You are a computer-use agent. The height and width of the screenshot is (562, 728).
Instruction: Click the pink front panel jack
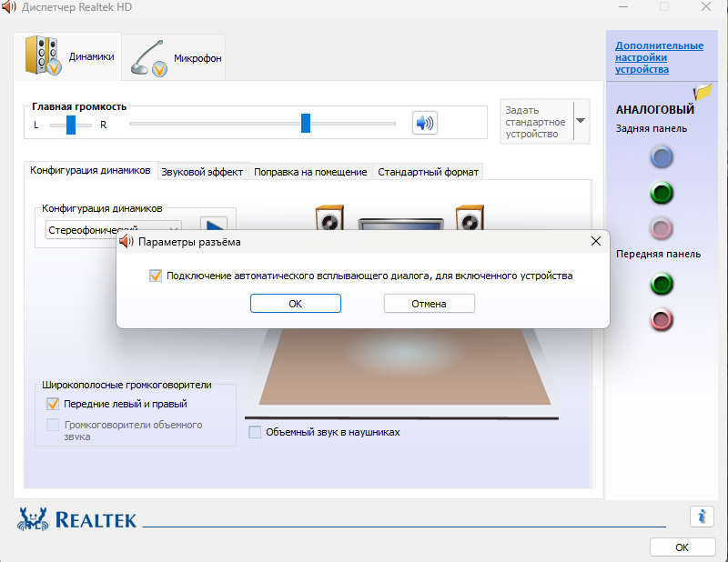coord(662,319)
